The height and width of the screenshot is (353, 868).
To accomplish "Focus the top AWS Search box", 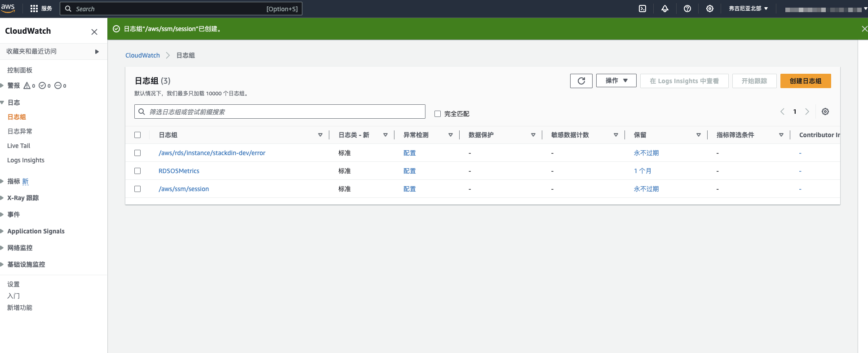I will click(x=181, y=9).
